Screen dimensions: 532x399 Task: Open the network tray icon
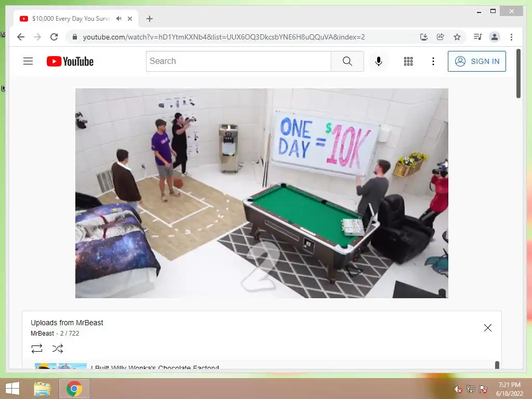tap(471, 389)
